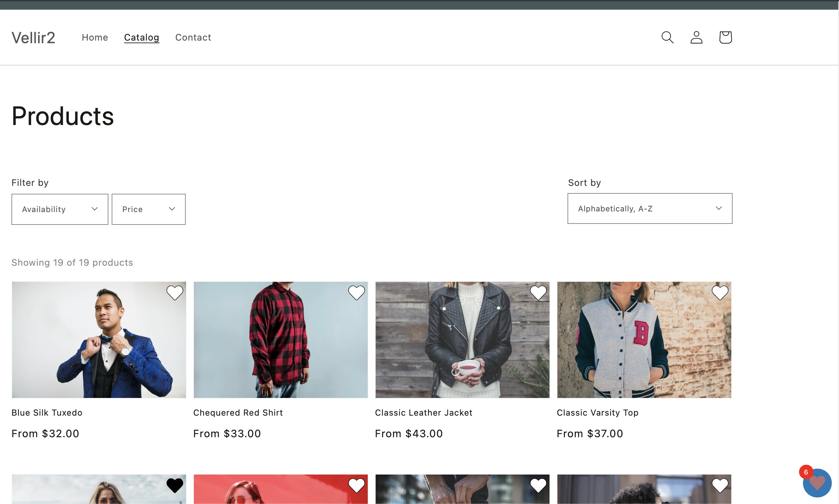The image size is (839, 504).
Task: Favorite the Blue Silk Tuxedo heart
Action: (x=175, y=293)
